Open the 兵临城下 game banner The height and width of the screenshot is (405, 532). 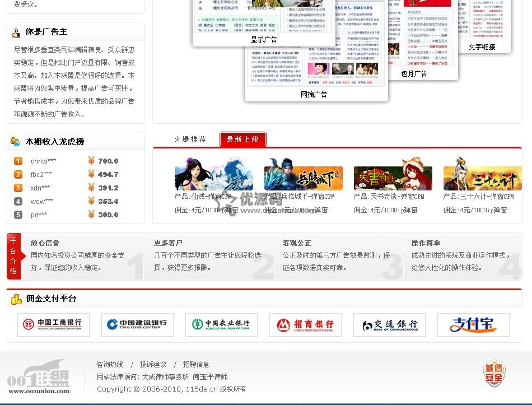(x=303, y=174)
